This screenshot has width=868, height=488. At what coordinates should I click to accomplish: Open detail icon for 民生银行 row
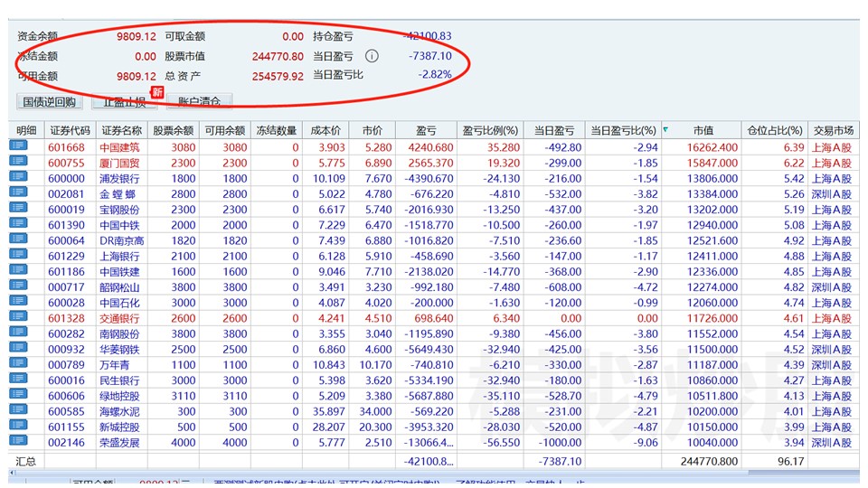(18, 378)
